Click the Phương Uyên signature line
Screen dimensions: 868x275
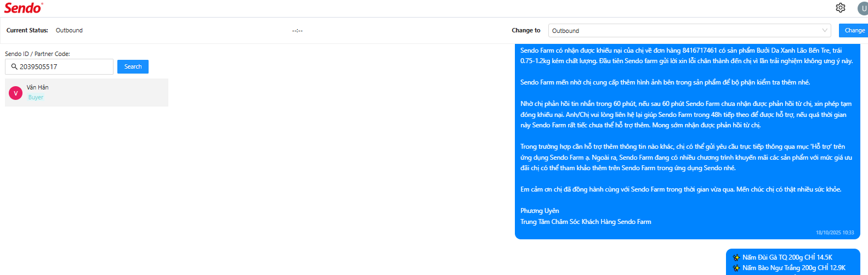(x=540, y=211)
